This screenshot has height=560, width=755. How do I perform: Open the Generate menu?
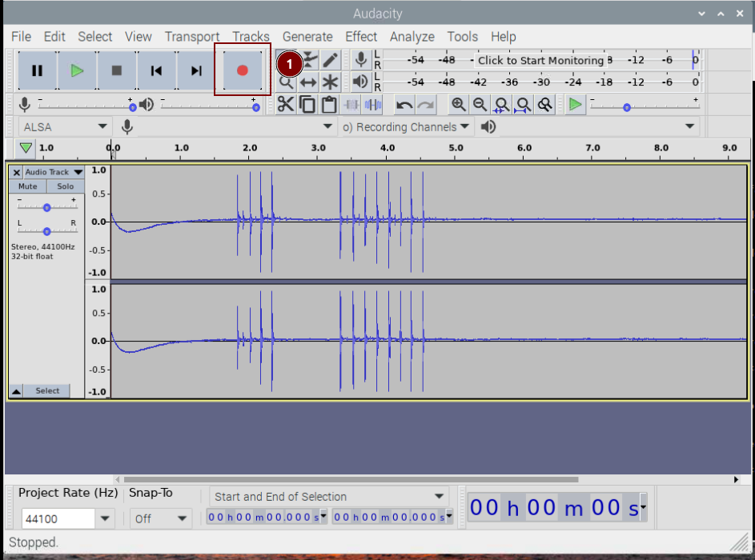point(307,37)
